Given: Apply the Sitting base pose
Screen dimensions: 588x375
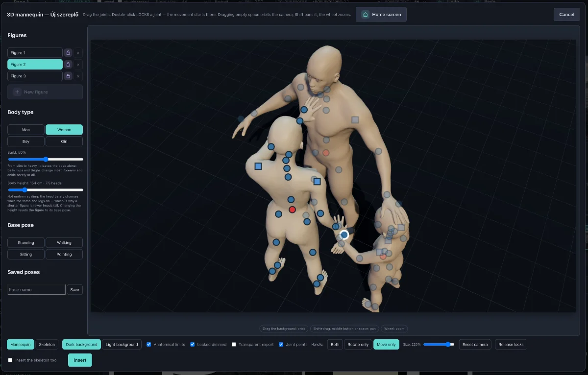Looking at the screenshot, I should tap(26, 254).
